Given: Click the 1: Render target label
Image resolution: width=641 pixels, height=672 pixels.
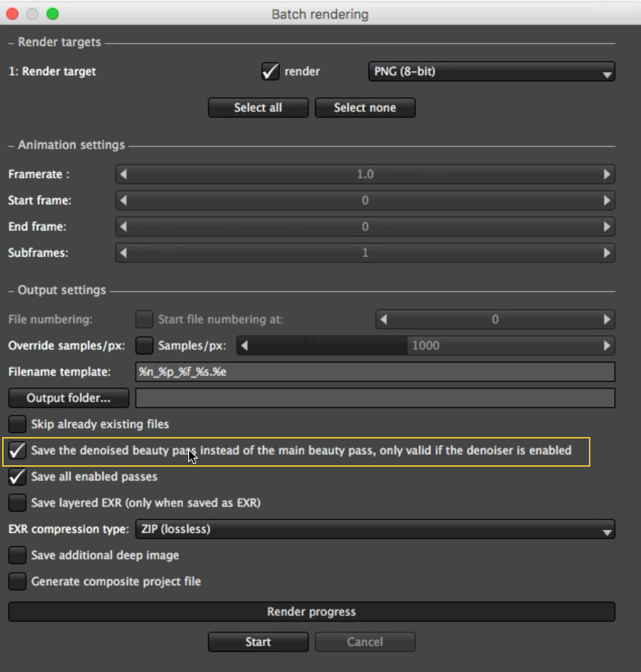Looking at the screenshot, I should click(52, 71).
